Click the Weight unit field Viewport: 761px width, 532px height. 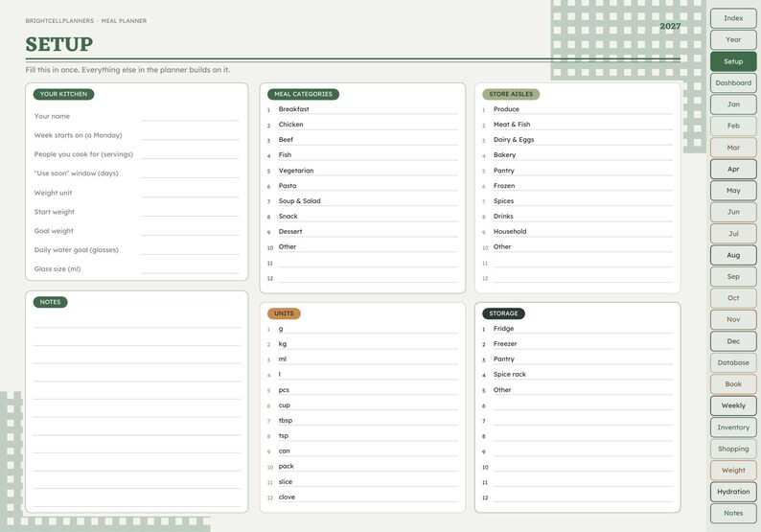[190, 193]
